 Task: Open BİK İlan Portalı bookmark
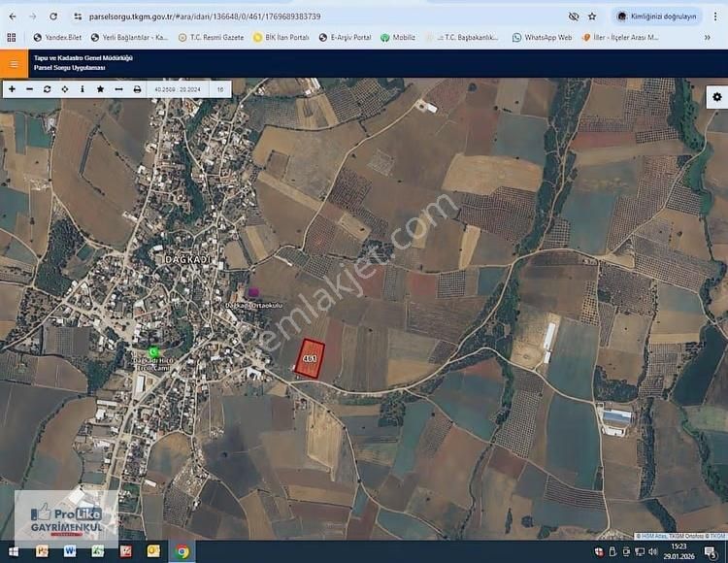pyautogui.click(x=281, y=38)
